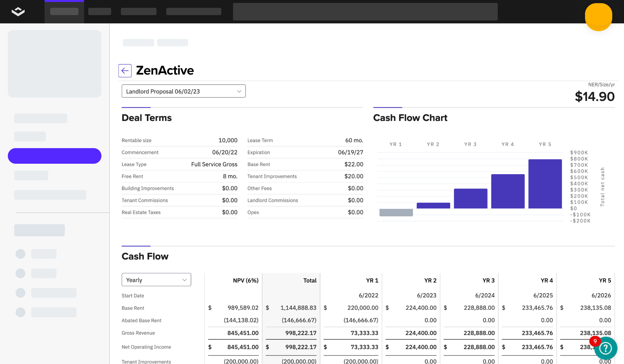
Task: Click the Base Rent NPV value 989,589.02
Action: coord(243,308)
